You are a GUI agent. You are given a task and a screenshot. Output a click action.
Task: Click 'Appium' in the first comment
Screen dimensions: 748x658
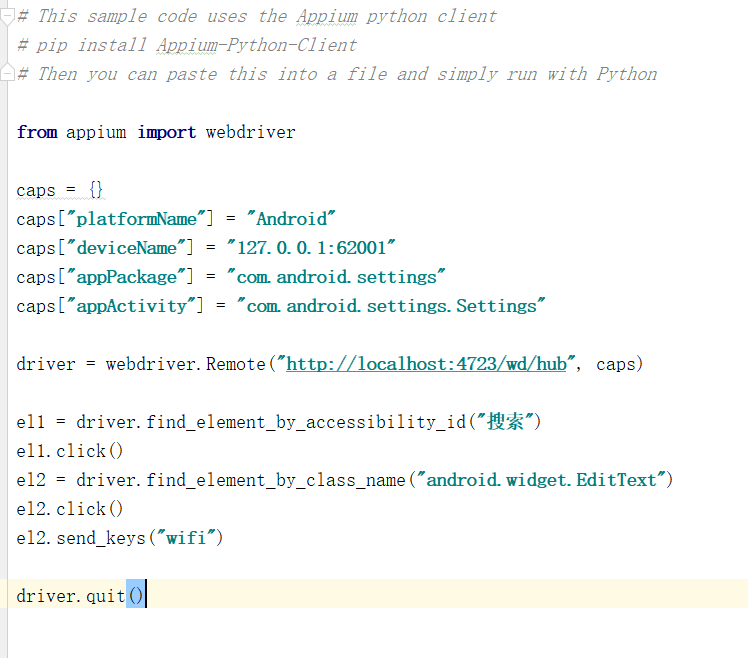[327, 17]
